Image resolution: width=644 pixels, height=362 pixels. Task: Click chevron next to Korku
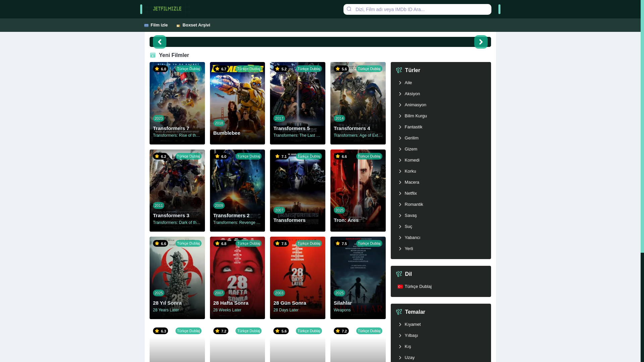400,171
